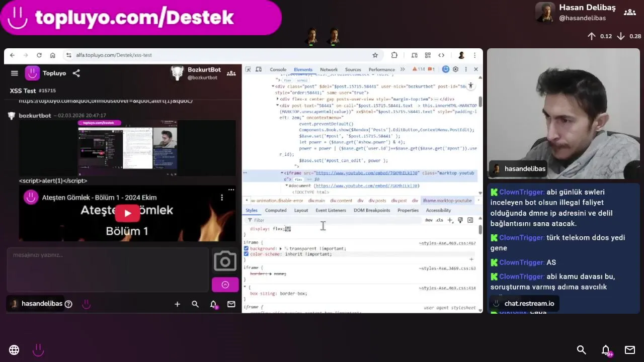Open the Accessibility tab
This screenshot has width=644, height=362.
point(438,210)
